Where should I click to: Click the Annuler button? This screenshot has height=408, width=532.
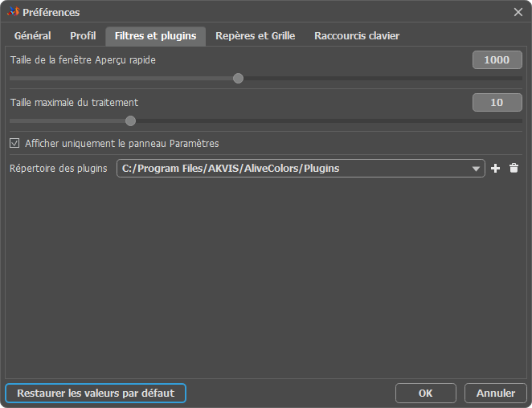pyautogui.click(x=496, y=393)
